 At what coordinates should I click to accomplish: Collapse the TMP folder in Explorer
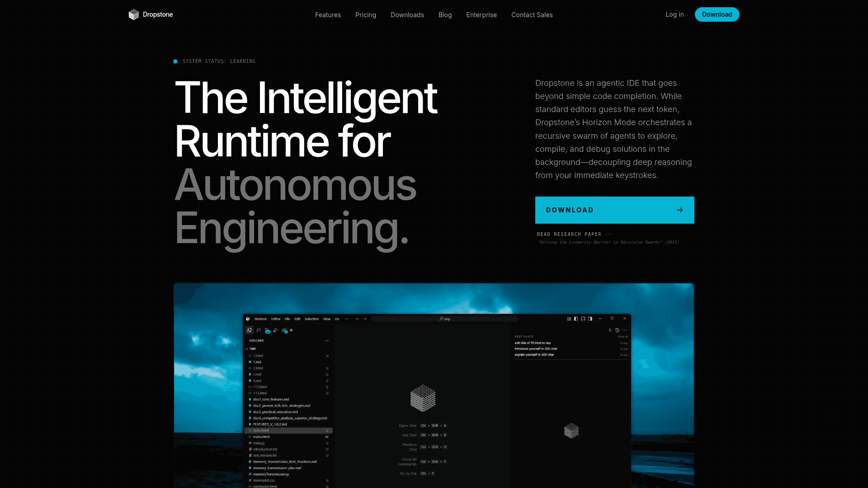(x=247, y=349)
